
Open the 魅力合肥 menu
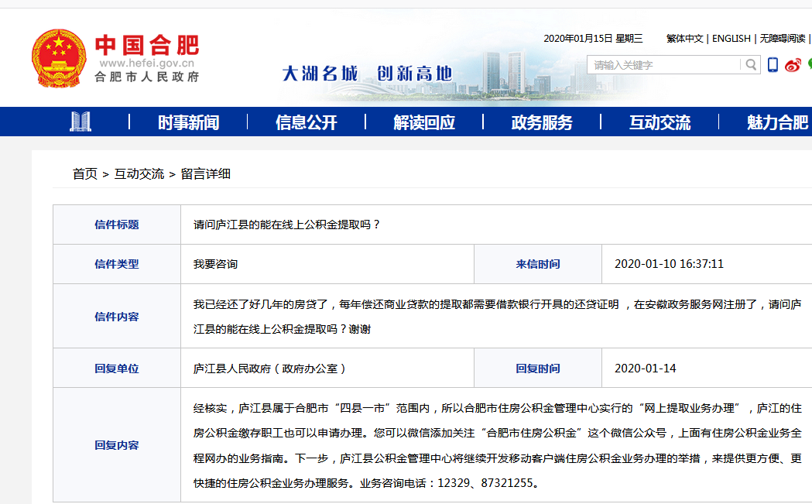pos(777,123)
